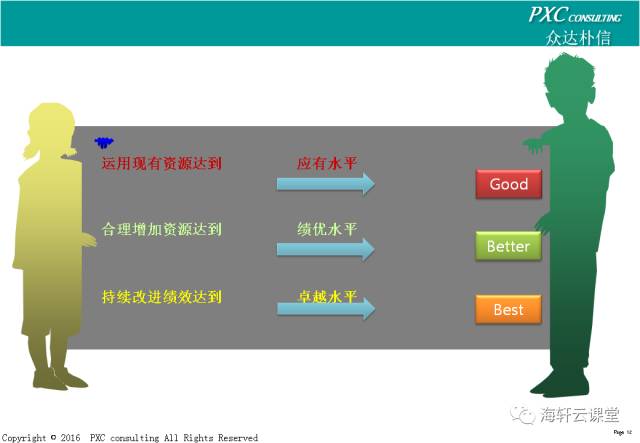Click the arrow beneath 绩优水平
Image resolution: width=640 pixels, height=443 pixels.
tap(325, 248)
